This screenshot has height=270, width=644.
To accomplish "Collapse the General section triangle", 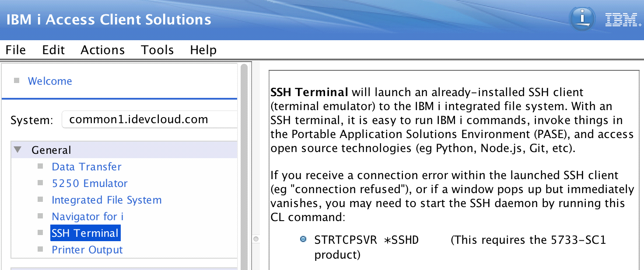I will (x=18, y=150).
